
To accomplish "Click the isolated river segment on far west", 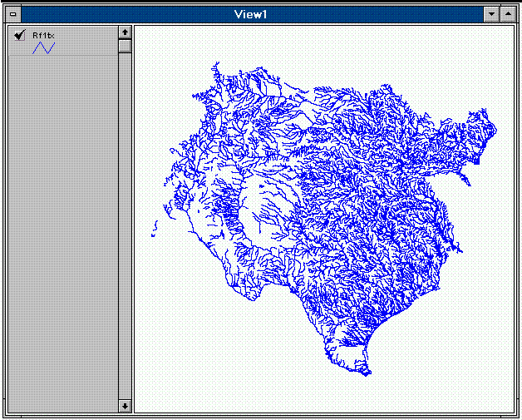I will coord(155,230).
